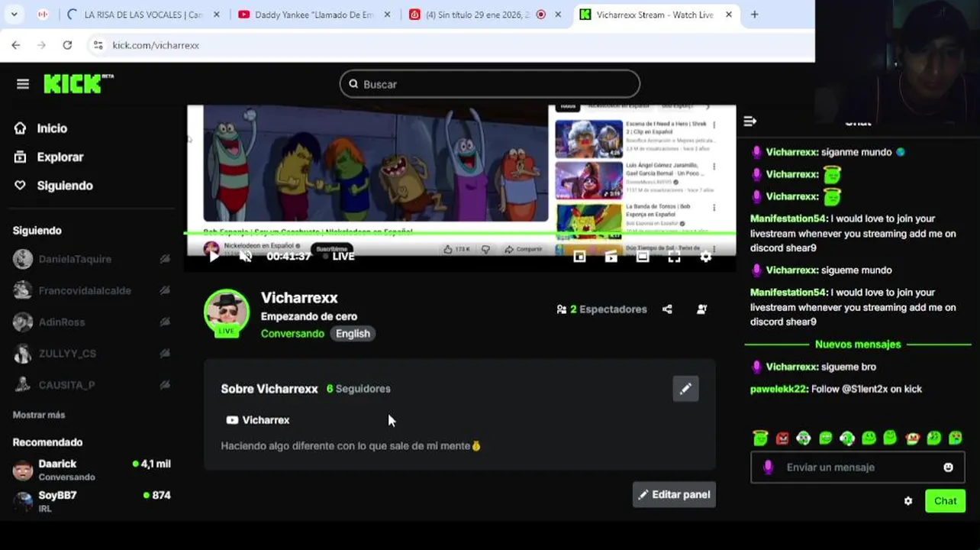Viewport: 980px width, 550px height.
Task: Toggle notifications for DanielaTaquire
Action: coord(165,259)
